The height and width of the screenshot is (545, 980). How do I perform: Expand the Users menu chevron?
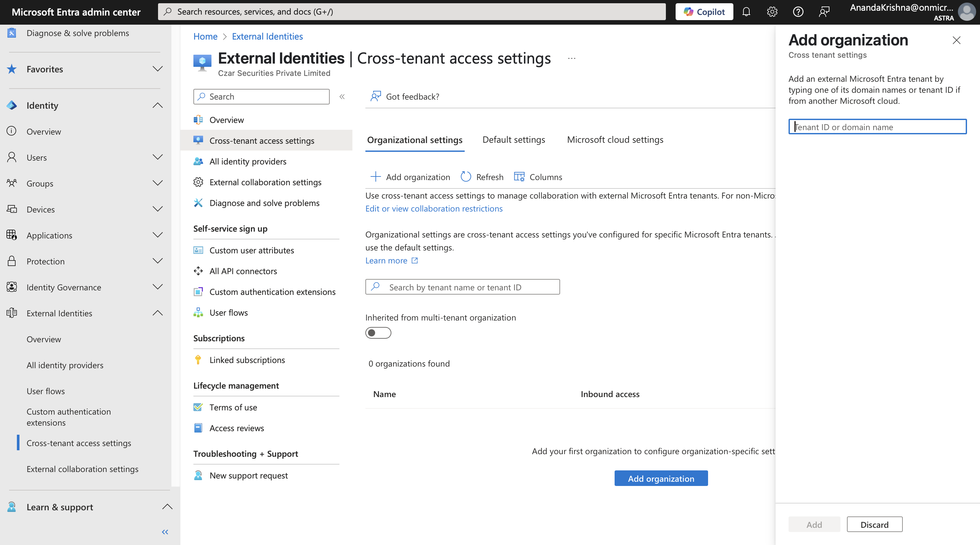tap(157, 157)
